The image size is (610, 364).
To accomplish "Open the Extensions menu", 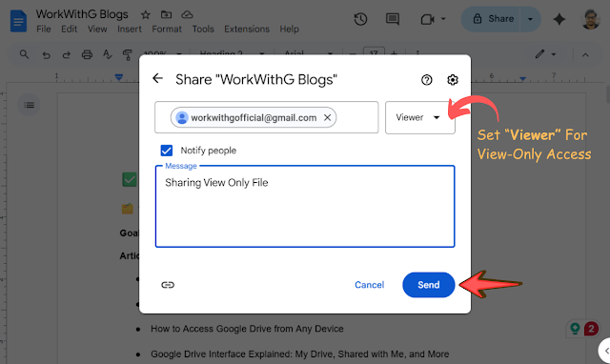I will [x=247, y=30].
